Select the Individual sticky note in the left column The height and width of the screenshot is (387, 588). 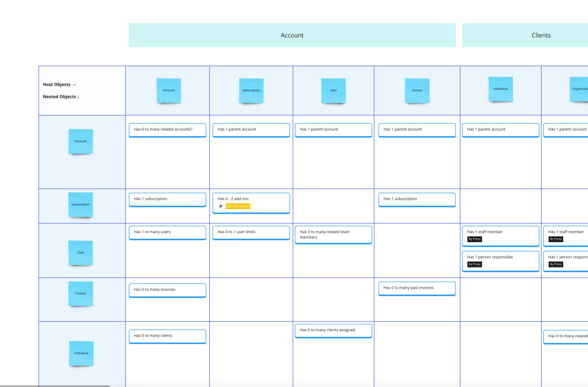(x=81, y=353)
